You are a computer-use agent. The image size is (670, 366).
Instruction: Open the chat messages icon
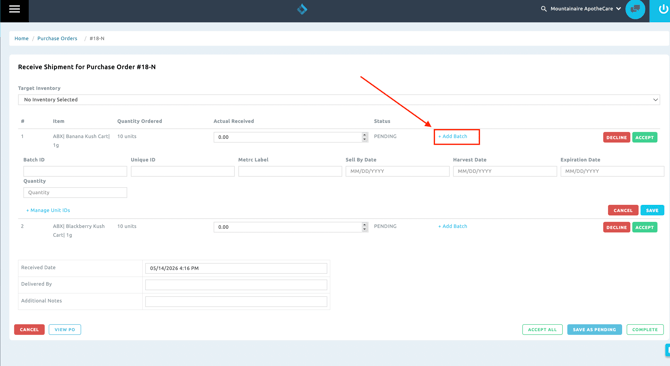[635, 9]
